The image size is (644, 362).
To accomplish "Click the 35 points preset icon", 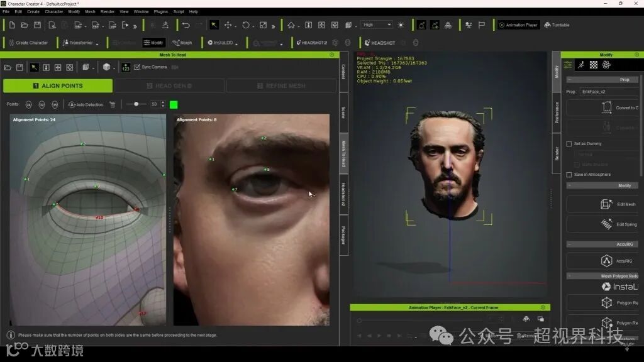I will point(55,105).
